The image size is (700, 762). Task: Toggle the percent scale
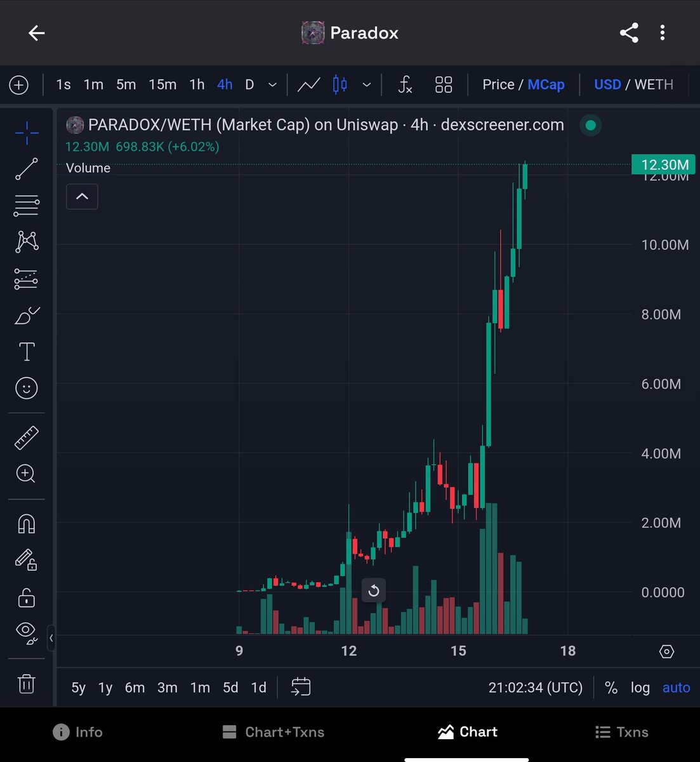(611, 688)
